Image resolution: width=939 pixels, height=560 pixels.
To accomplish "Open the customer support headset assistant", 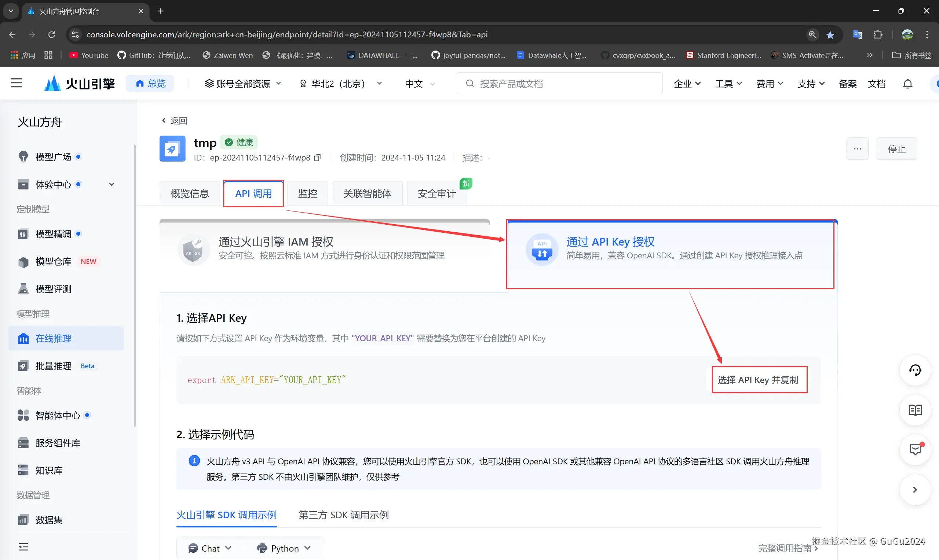I will [915, 370].
